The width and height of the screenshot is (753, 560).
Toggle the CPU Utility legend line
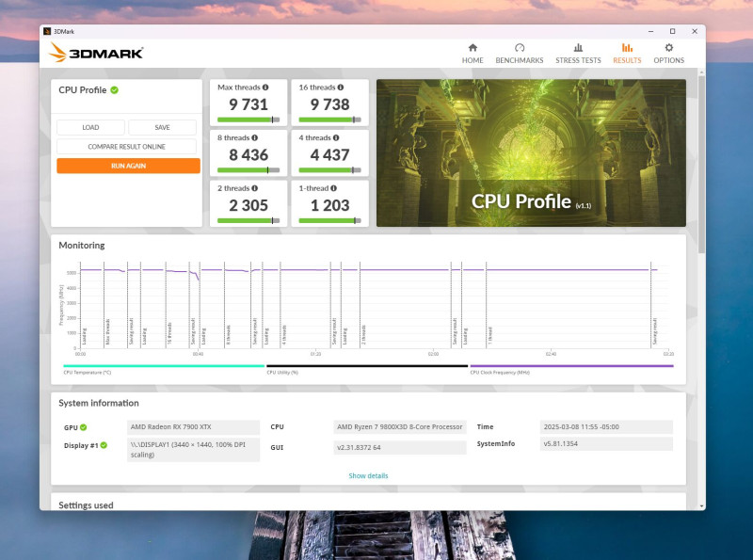(x=367, y=366)
